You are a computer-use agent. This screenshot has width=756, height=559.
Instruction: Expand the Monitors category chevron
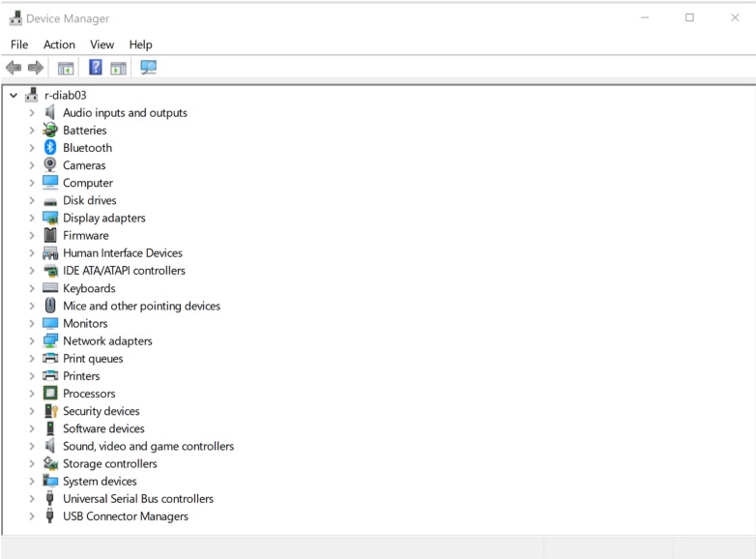point(32,323)
